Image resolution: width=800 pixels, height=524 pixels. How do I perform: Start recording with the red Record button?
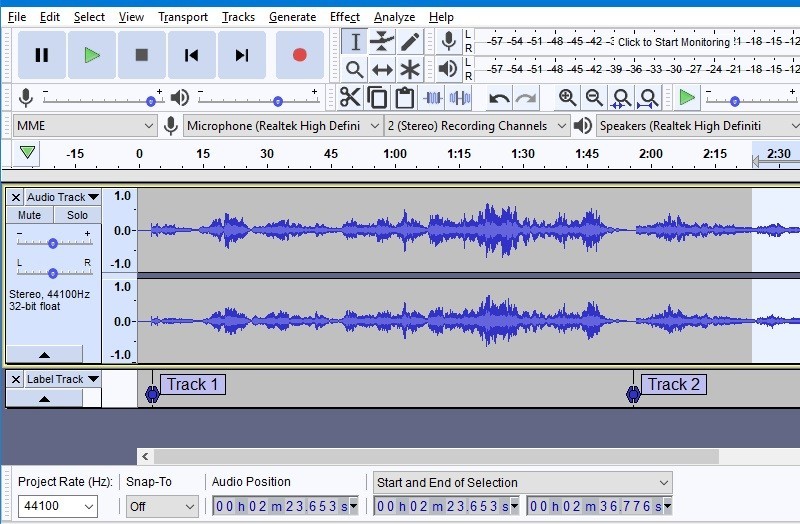point(299,55)
